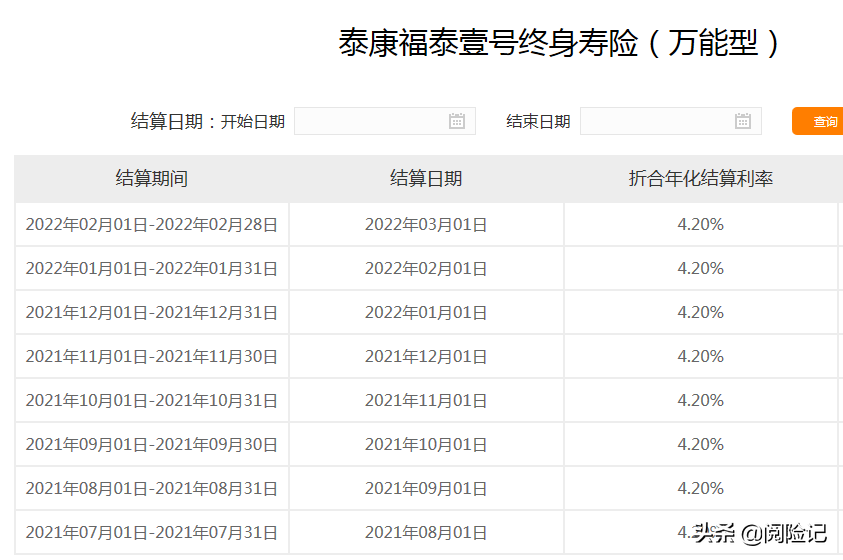Select the cell 2022年01月01日-2022年01月31日
Image resolution: width=843 pixels, height=560 pixels.
pos(152,269)
